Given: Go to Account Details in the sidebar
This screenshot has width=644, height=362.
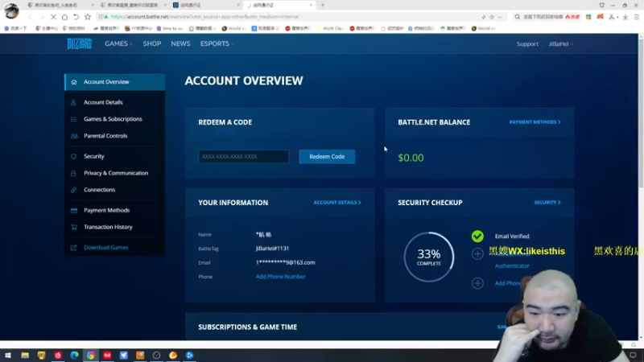Looking at the screenshot, I should click(103, 102).
